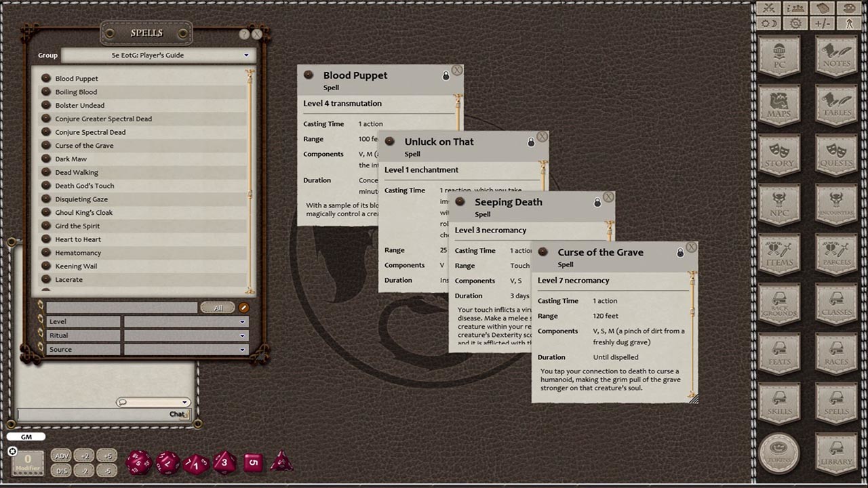
Task: Click inside the chat input field
Action: 102,413
